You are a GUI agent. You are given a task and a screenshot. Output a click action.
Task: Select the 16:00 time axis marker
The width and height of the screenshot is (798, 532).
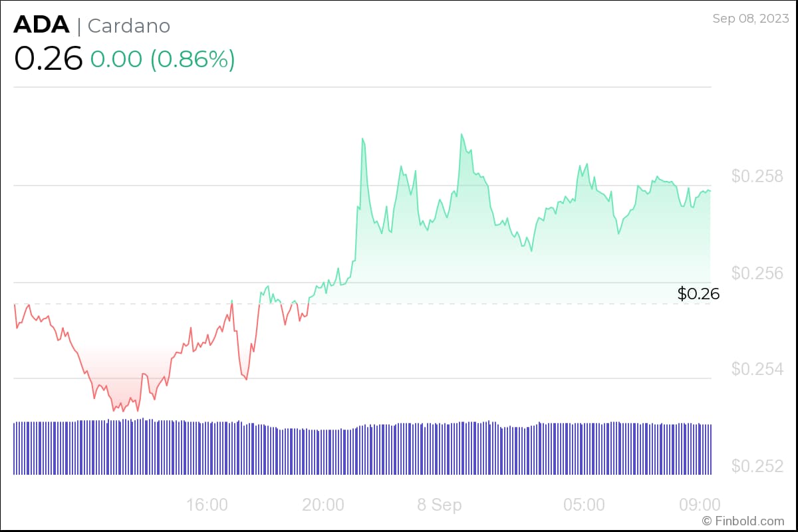tap(207, 505)
